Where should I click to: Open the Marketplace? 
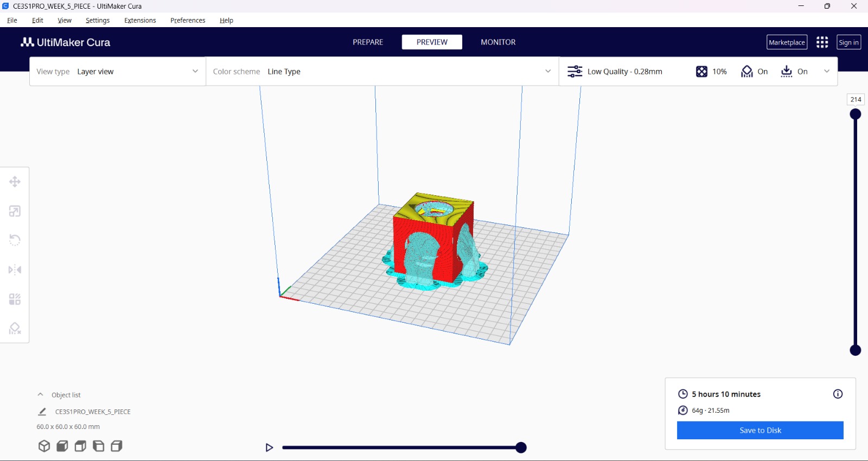[787, 42]
